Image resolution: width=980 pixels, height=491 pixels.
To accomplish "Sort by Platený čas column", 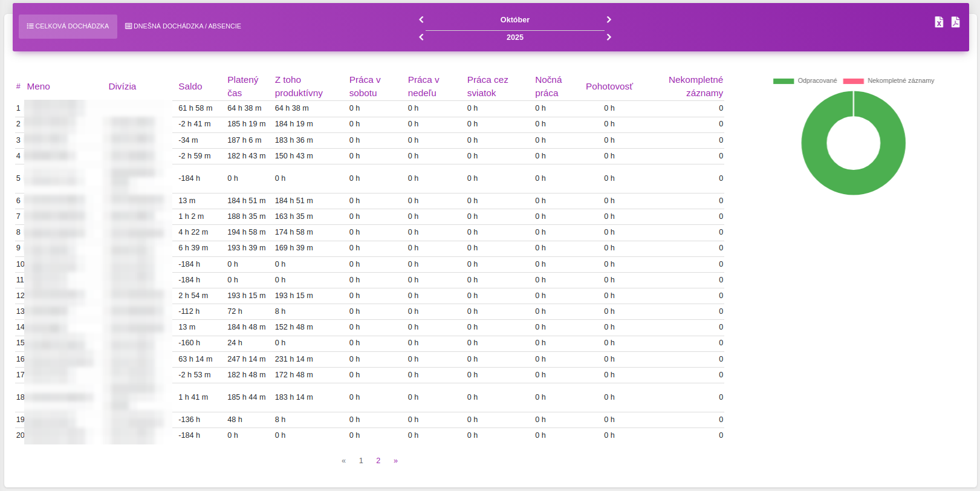I will pos(243,86).
